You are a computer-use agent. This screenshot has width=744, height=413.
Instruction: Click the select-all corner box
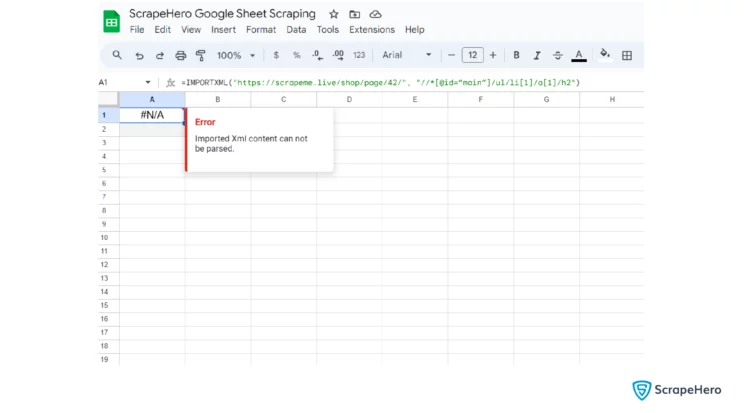pyautogui.click(x=108, y=99)
